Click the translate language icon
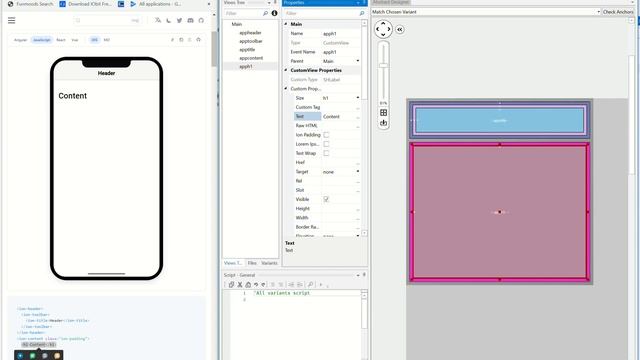The width and height of the screenshot is (640, 360). (158, 20)
